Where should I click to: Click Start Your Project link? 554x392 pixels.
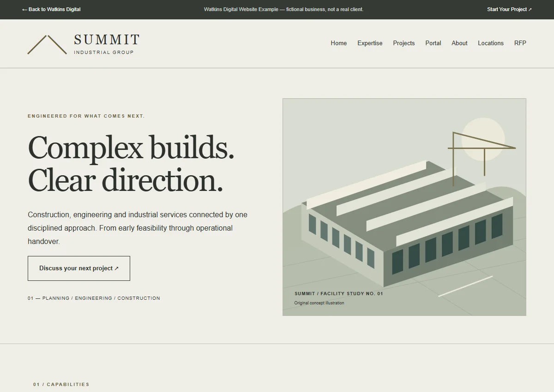[509, 9]
